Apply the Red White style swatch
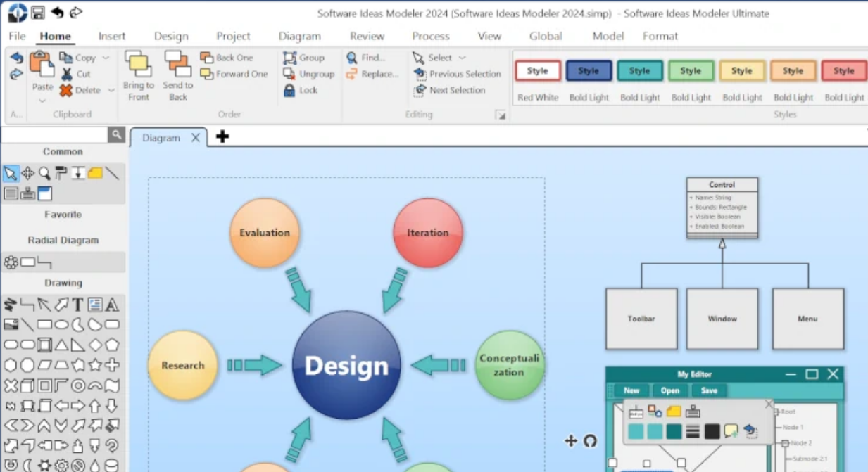This screenshot has width=868, height=472. pos(537,70)
